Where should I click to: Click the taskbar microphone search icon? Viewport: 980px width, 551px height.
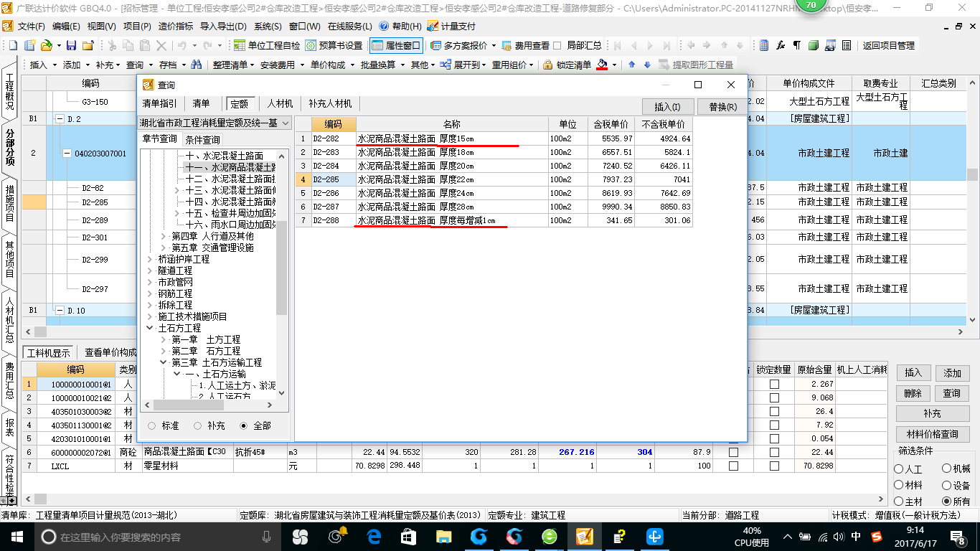267,537
